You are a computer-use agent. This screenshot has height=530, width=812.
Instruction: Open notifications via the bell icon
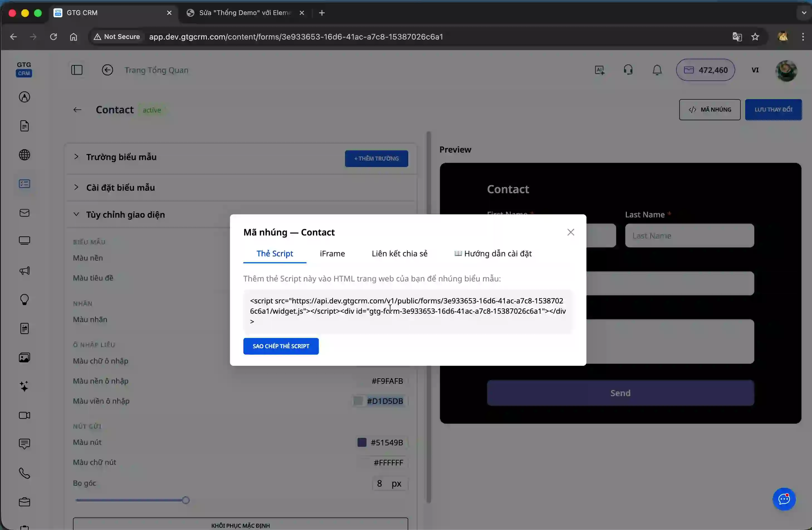click(656, 70)
